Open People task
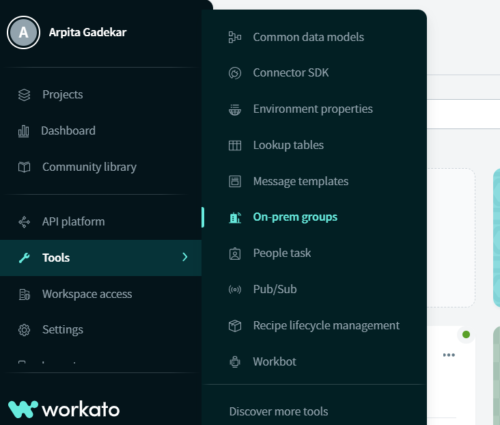 click(282, 253)
